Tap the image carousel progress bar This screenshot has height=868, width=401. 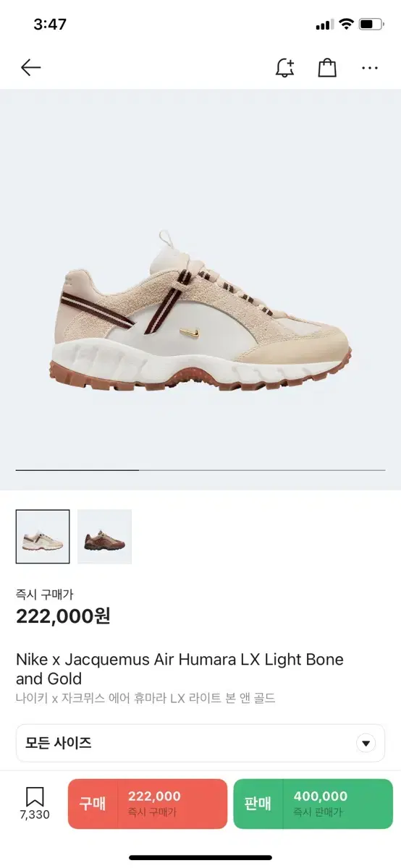coord(200,470)
